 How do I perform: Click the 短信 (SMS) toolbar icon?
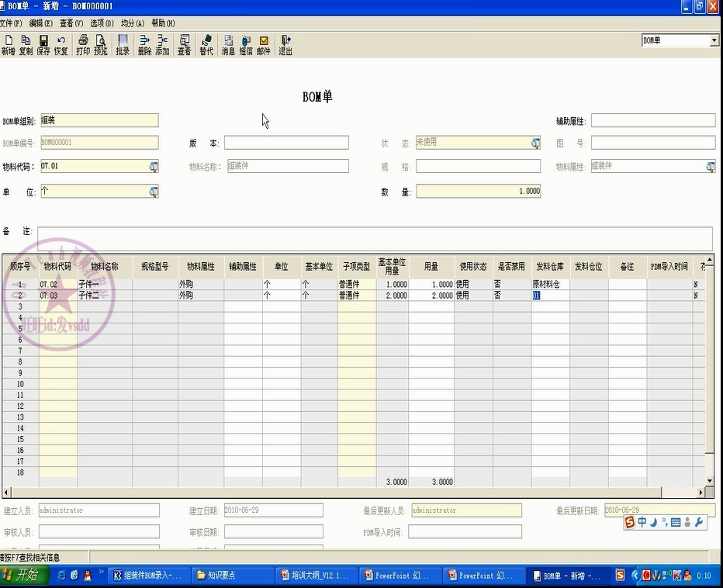246,45
